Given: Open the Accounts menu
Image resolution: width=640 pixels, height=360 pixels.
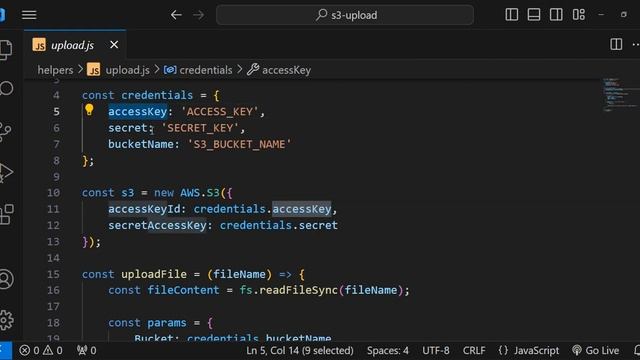Looking at the screenshot, I should point(6,280).
